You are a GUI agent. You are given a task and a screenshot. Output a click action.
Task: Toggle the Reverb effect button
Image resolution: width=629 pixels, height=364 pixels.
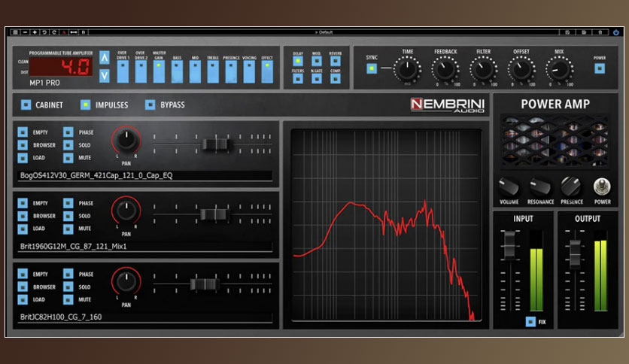tap(336, 61)
